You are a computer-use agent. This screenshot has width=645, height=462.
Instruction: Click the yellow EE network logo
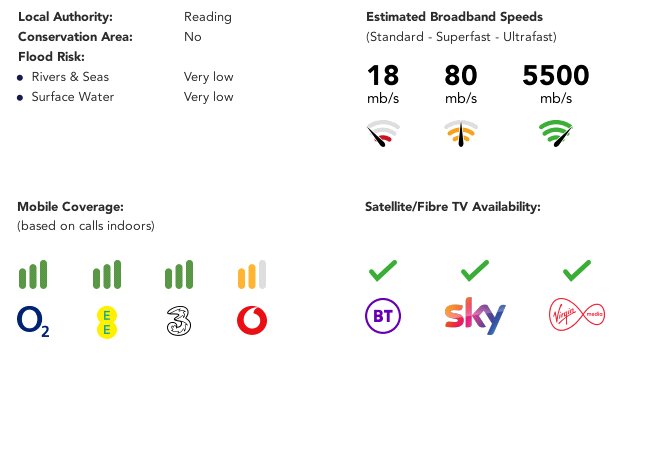[107, 322]
